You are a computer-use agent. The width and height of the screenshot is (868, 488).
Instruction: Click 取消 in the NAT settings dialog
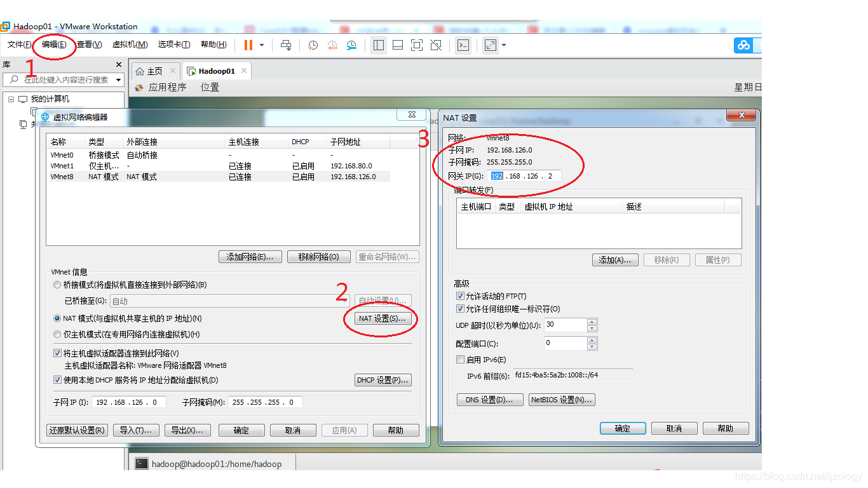coord(674,428)
